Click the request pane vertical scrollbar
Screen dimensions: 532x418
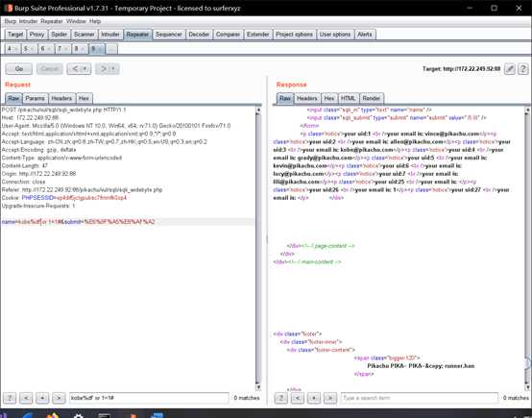258,248
